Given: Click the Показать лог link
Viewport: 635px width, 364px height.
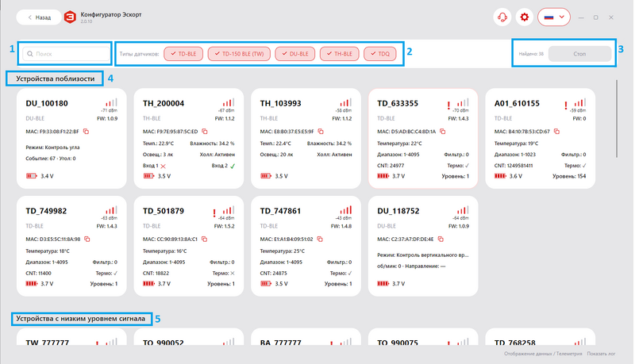Looking at the screenshot, I should click(x=601, y=354).
